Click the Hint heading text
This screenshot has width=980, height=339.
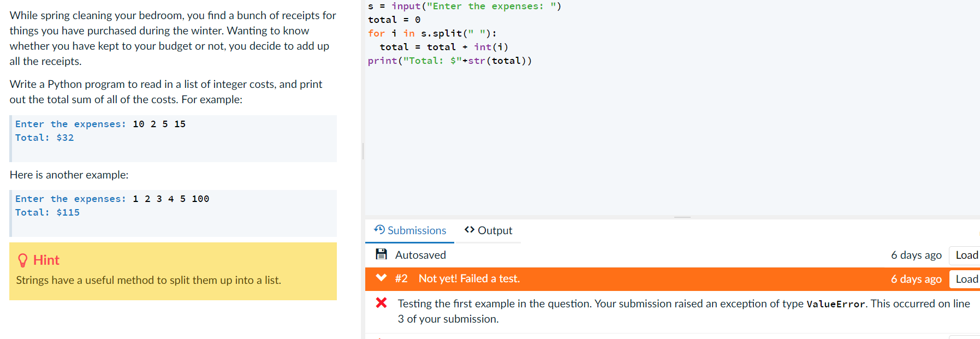pos(46,260)
